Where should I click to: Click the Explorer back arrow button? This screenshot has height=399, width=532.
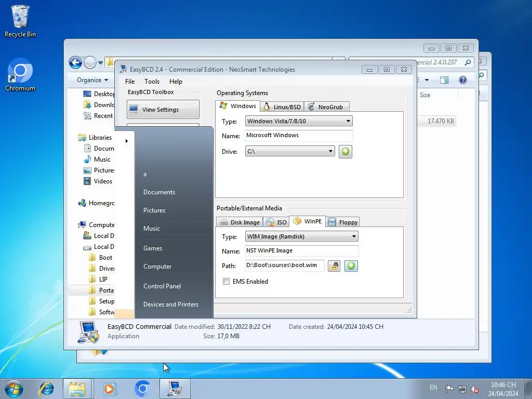pos(75,62)
